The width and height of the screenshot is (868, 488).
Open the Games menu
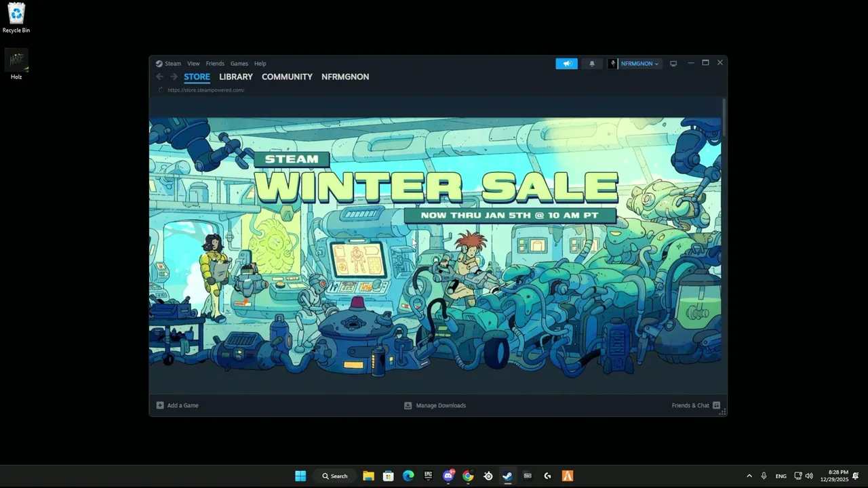(239, 63)
